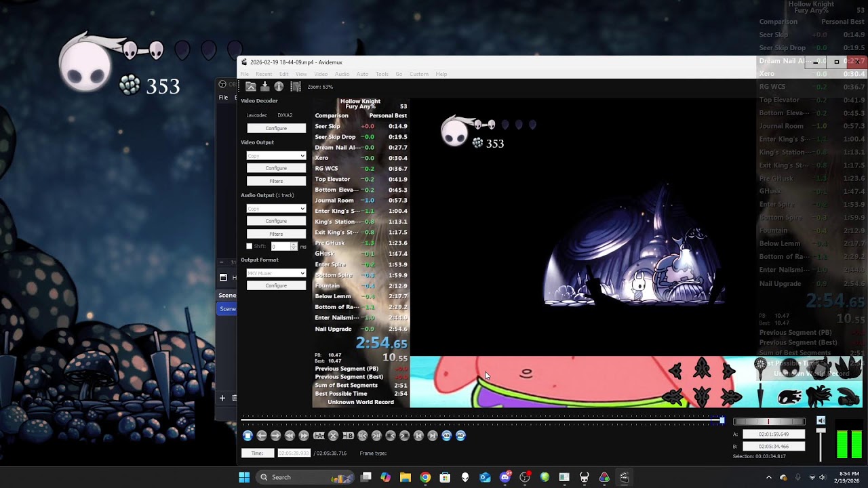The image size is (868, 488).
Task: Click the jog shuttle wheel slider
Action: (768, 422)
